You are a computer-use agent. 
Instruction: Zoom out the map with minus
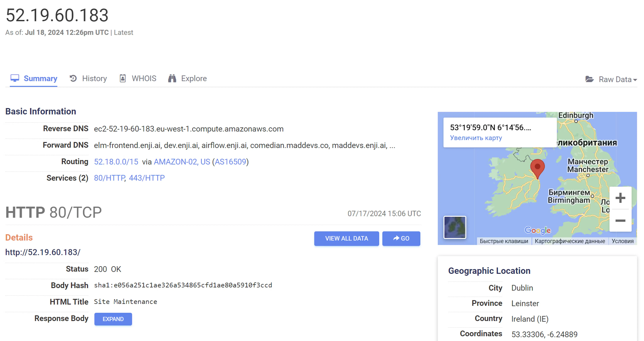point(620,220)
